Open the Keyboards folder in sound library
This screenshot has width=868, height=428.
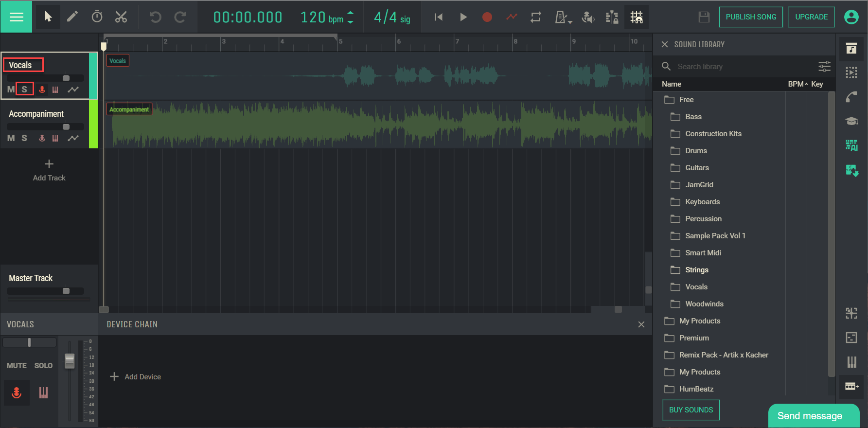point(702,202)
